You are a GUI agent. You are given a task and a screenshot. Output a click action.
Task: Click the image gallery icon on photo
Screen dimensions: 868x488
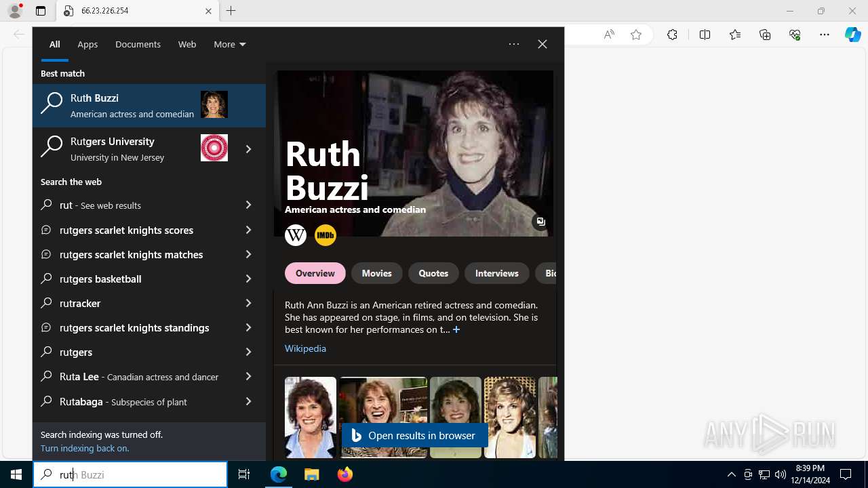point(540,222)
